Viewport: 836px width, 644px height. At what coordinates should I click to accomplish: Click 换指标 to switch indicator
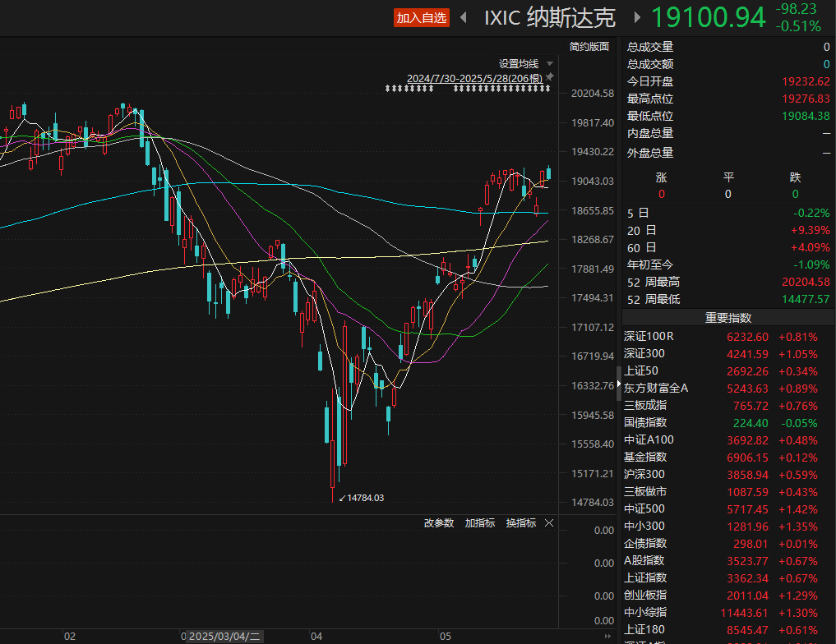point(520,523)
